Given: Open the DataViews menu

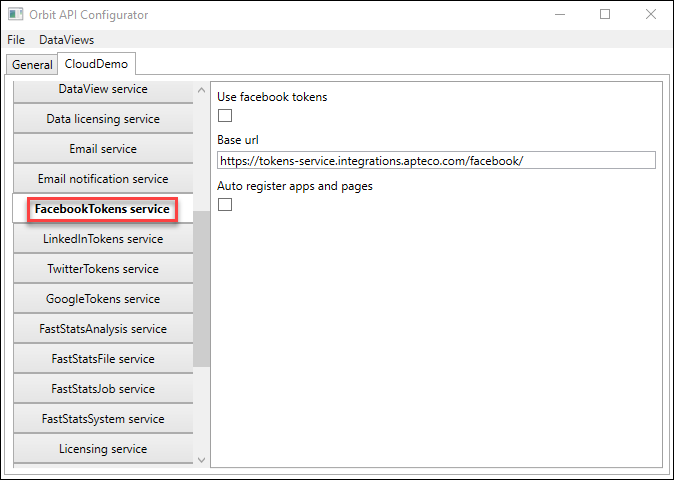Looking at the screenshot, I should pyautogui.click(x=66, y=40).
